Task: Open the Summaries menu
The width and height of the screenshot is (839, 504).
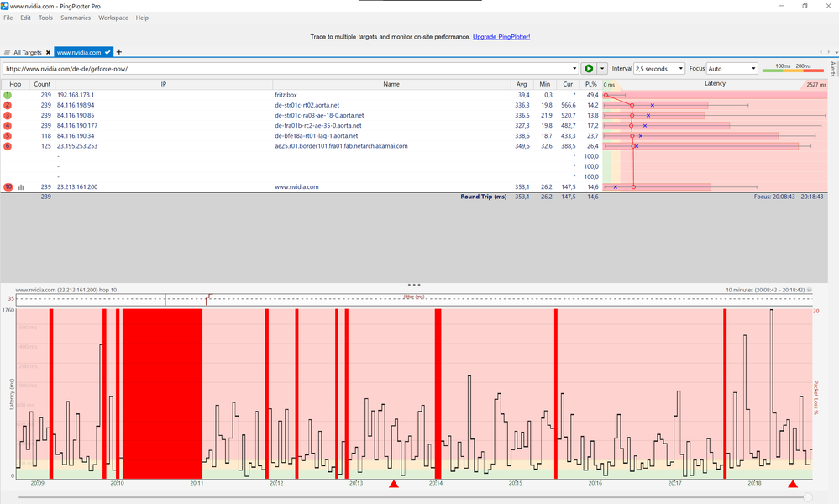Action: point(76,18)
